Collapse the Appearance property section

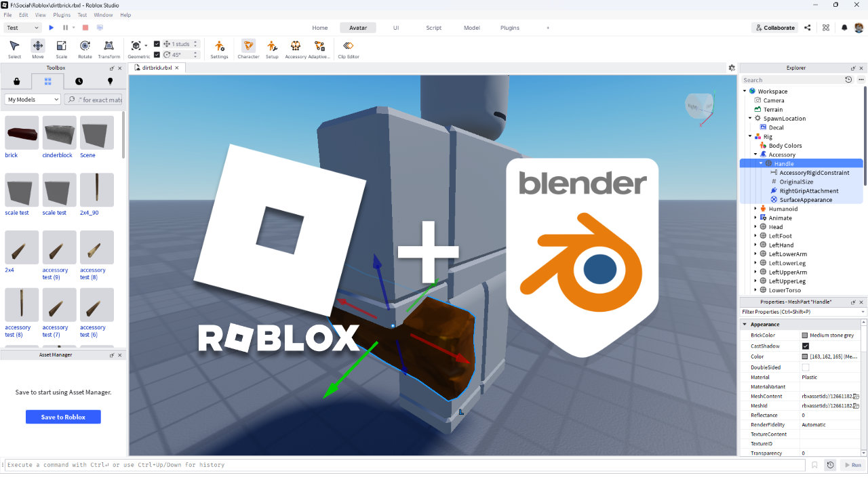pyautogui.click(x=745, y=325)
